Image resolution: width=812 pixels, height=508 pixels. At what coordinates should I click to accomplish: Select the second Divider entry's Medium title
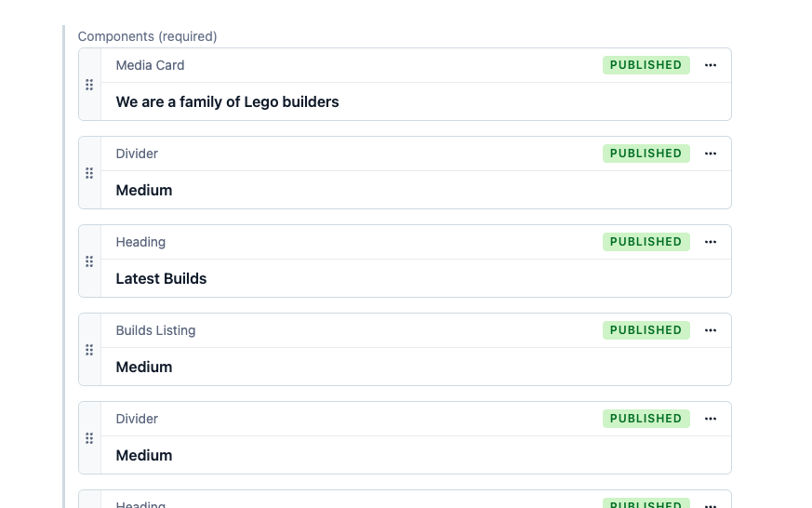pos(144,456)
